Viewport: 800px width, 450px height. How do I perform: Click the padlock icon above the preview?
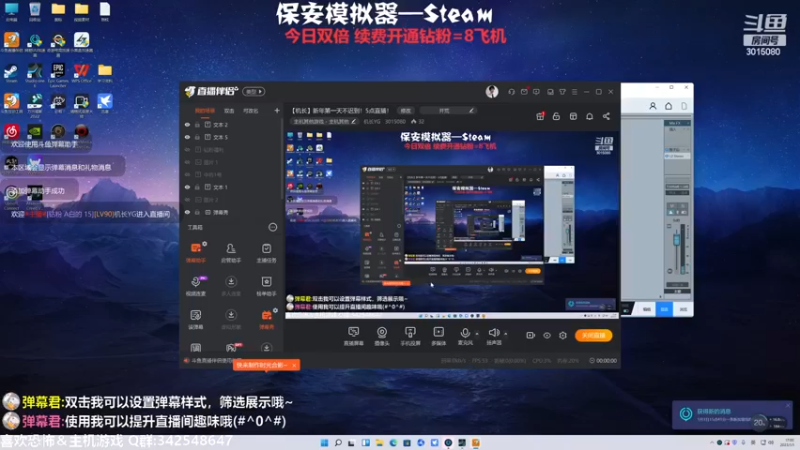(x=556, y=116)
